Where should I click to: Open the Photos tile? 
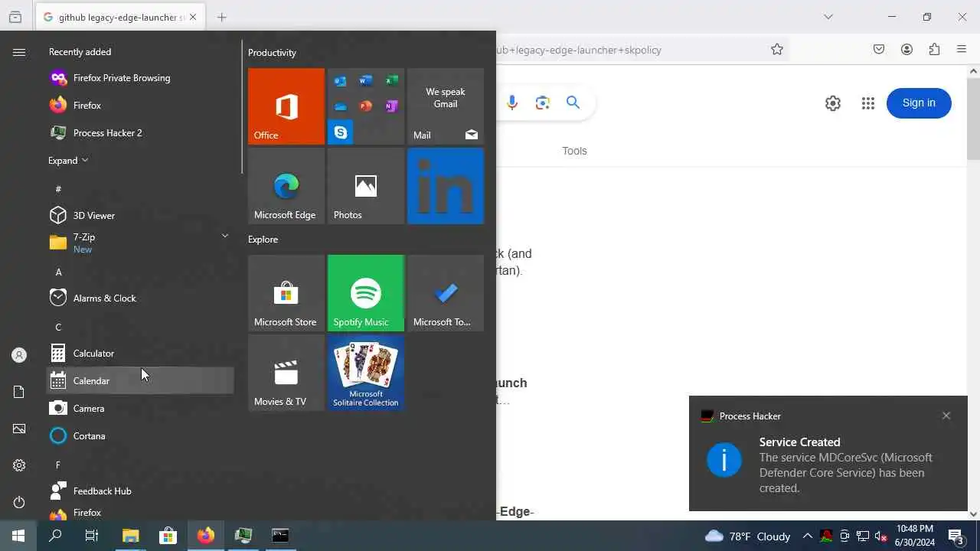tap(366, 186)
